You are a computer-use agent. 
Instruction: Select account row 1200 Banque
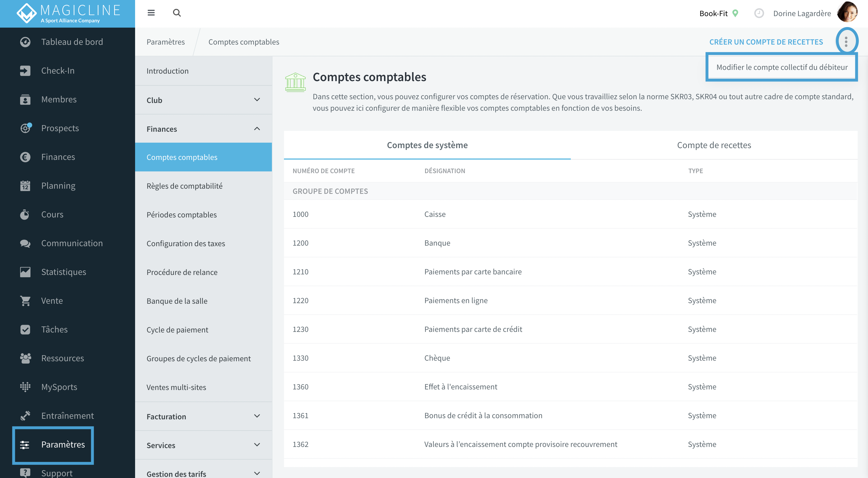pos(571,243)
